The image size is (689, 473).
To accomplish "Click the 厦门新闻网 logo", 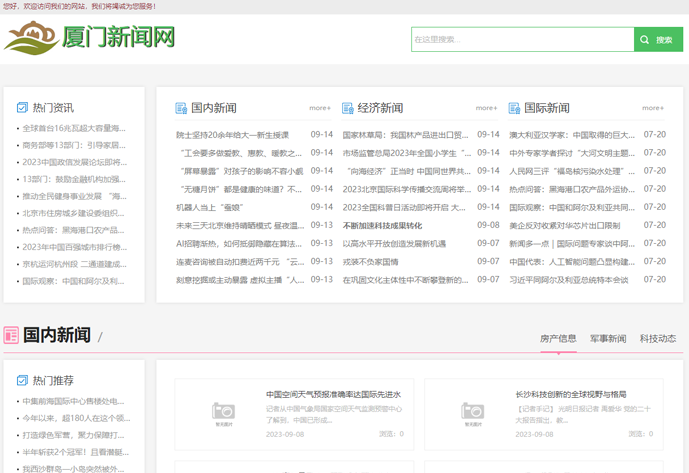I will [90, 39].
